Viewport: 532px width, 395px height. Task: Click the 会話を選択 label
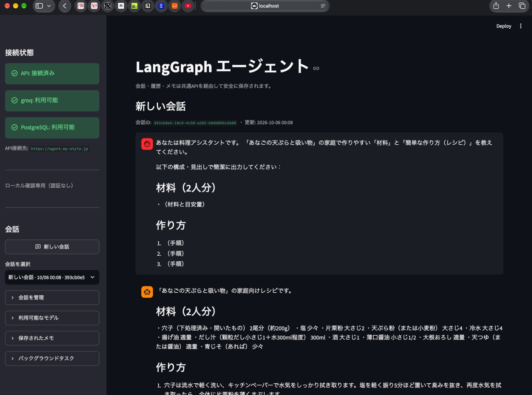[17, 264]
